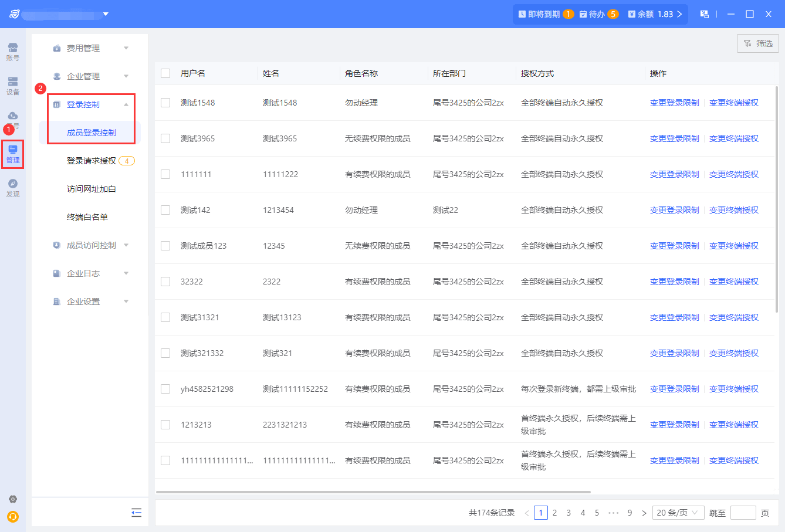Expand the 费用管理 menu group

(126, 48)
